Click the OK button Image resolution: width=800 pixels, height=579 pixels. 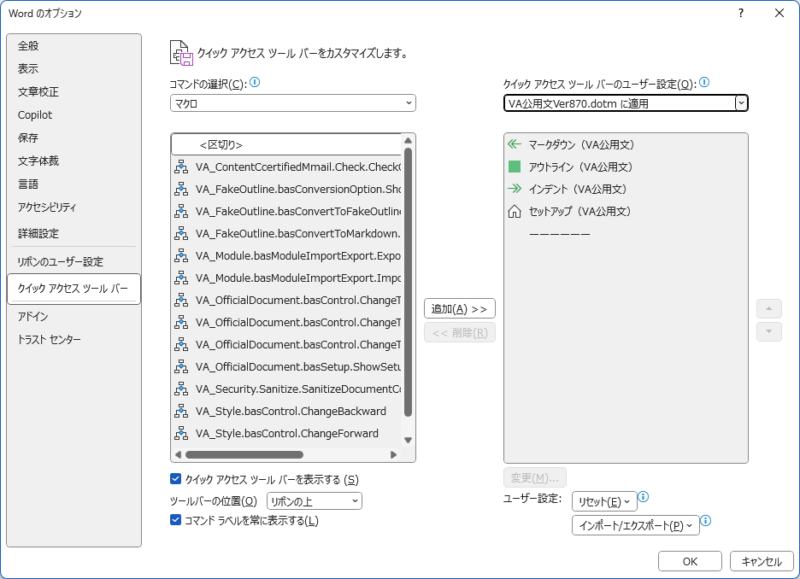(689, 561)
